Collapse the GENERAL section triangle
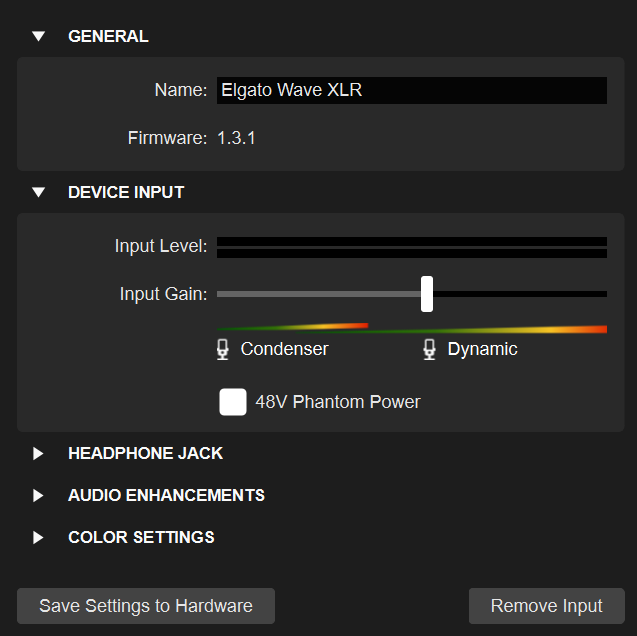 pos(39,36)
